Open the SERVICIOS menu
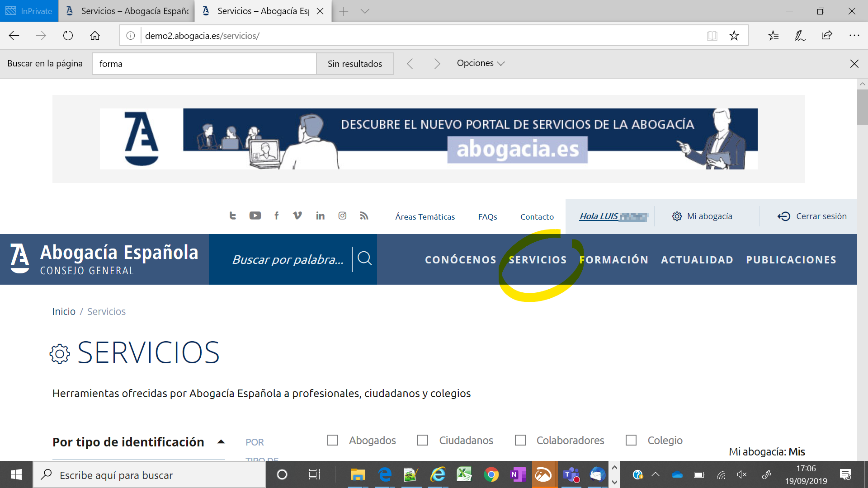Image resolution: width=868 pixels, height=488 pixels. click(x=538, y=260)
